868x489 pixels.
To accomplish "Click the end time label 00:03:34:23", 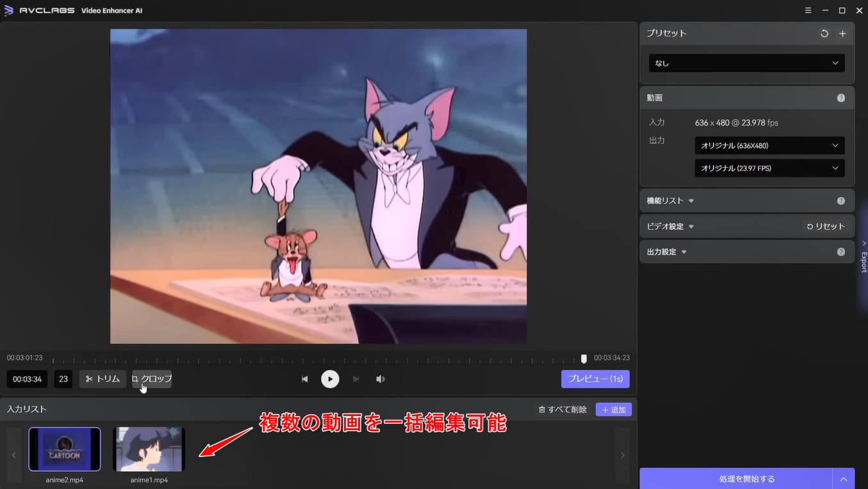I will (612, 358).
